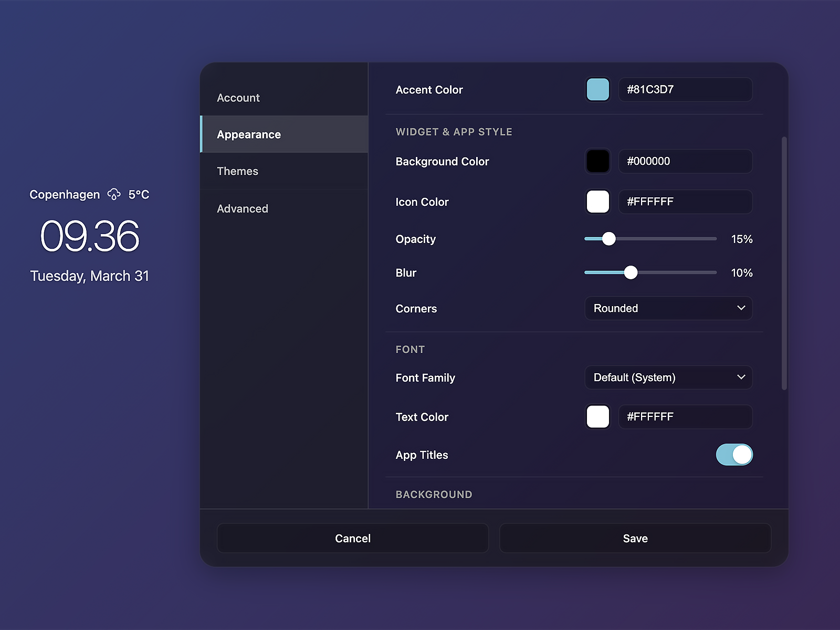
Task: Open the Advanced settings section
Action: [243, 208]
